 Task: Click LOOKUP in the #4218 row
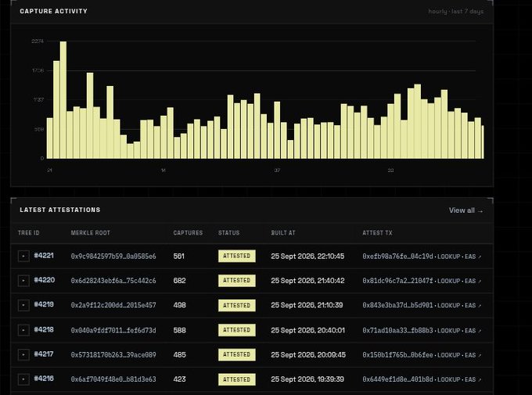tap(448, 331)
